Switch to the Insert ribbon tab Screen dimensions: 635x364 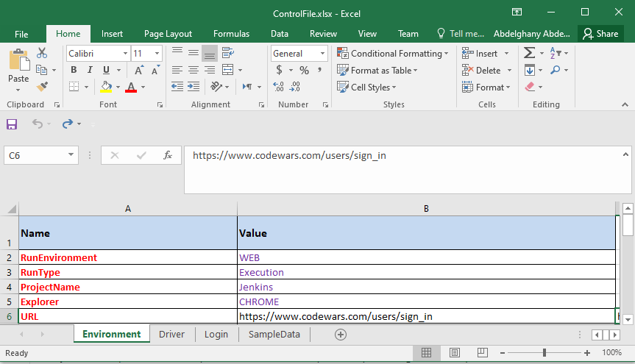pos(112,34)
